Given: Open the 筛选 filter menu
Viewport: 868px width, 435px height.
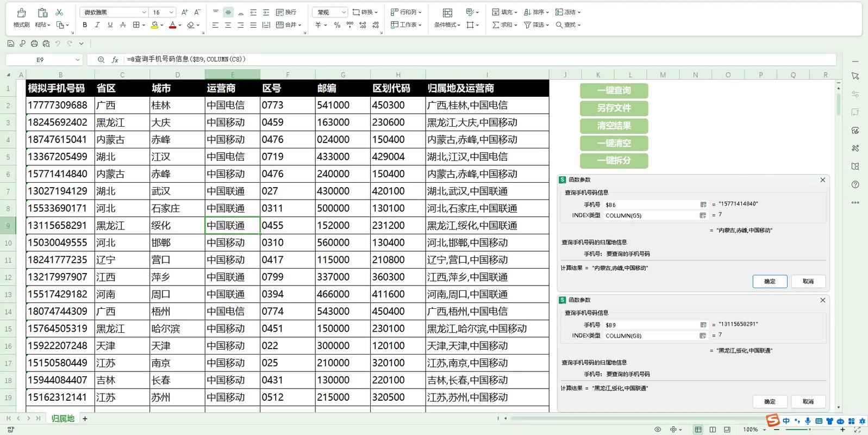Looking at the screenshot, I should (536, 25).
